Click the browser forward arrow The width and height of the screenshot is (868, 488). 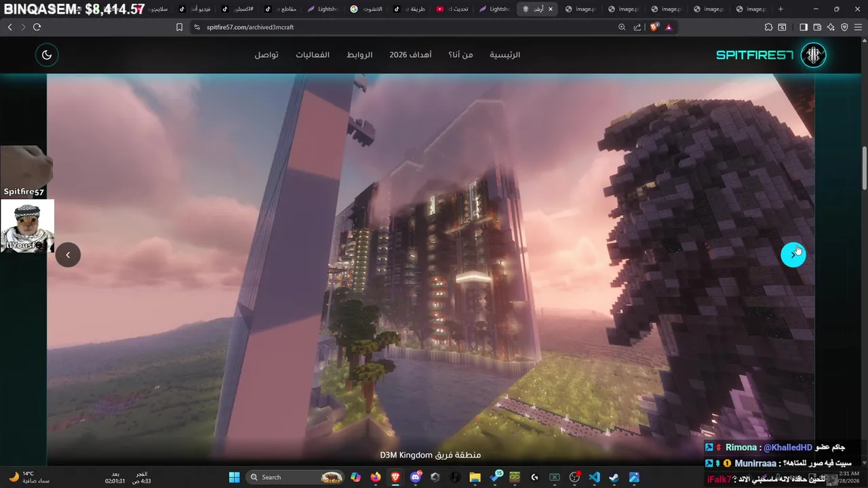pos(23,27)
